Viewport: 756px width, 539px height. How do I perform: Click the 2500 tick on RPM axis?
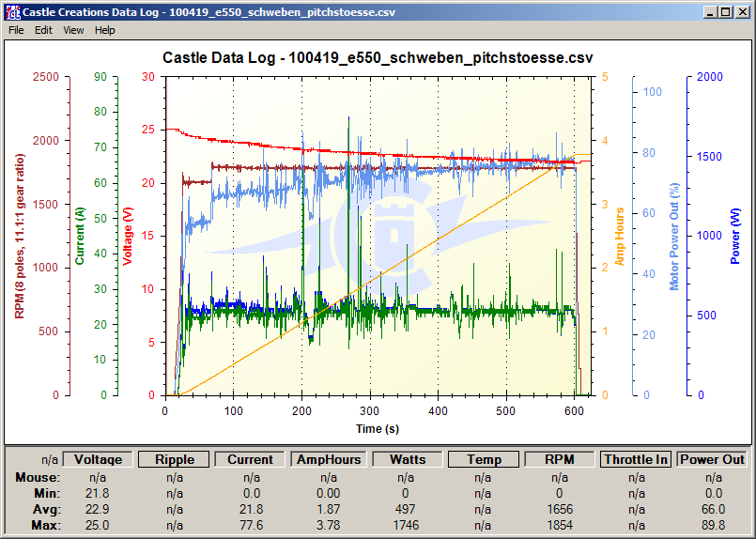(x=45, y=77)
